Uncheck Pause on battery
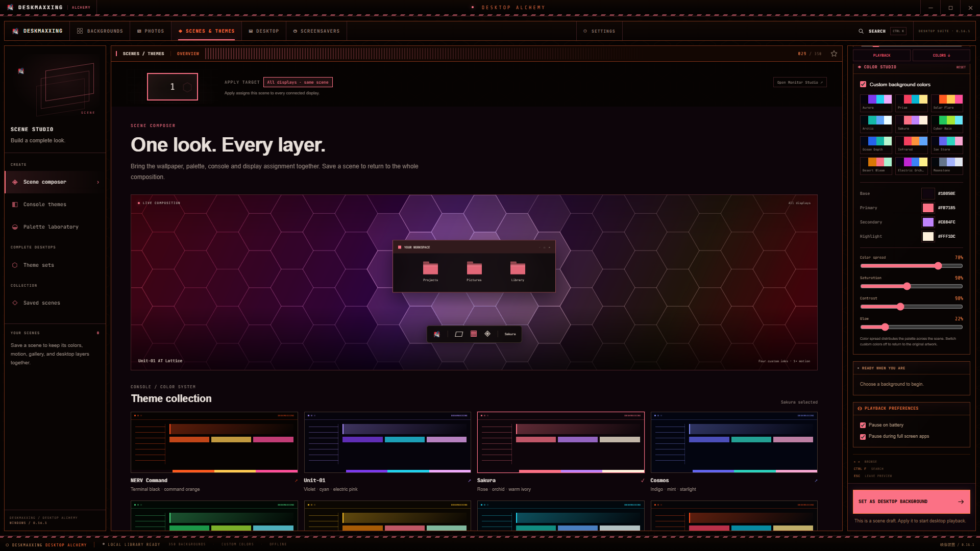The height and width of the screenshot is (551, 980). [863, 425]
